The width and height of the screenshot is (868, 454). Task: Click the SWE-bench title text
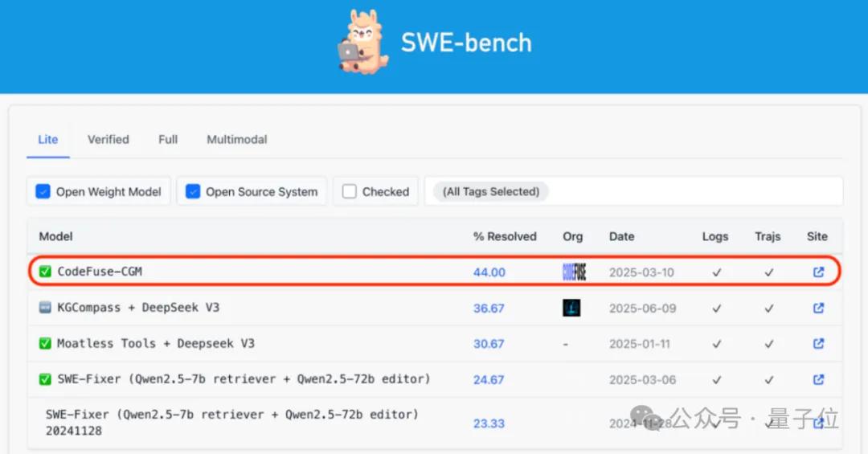coord(466,43)
